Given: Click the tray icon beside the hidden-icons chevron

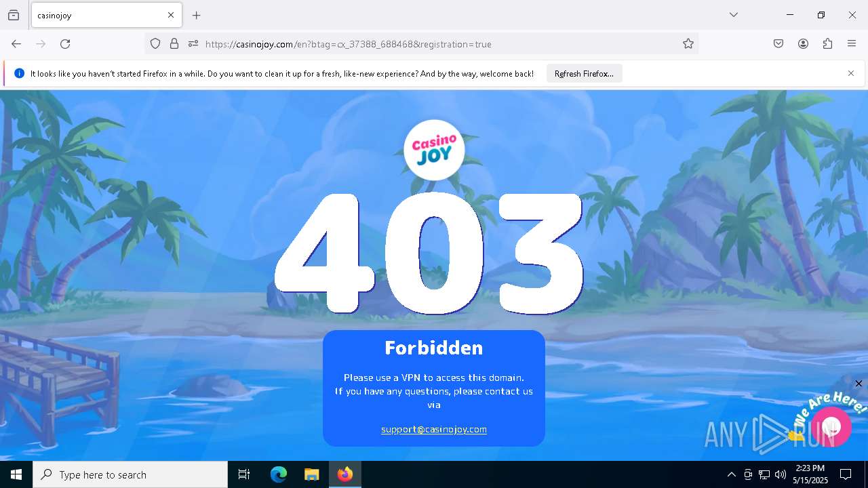Looking at the screenshot, I should 748,474.
